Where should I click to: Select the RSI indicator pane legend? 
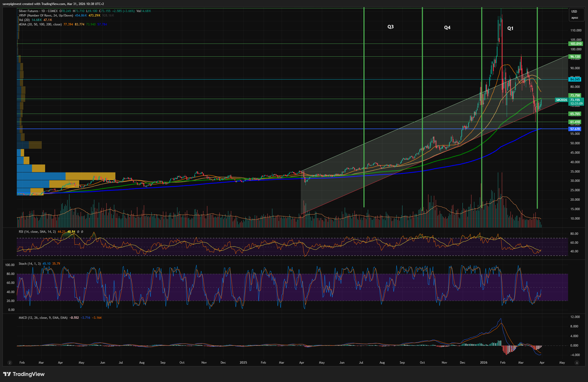(37, 232)
